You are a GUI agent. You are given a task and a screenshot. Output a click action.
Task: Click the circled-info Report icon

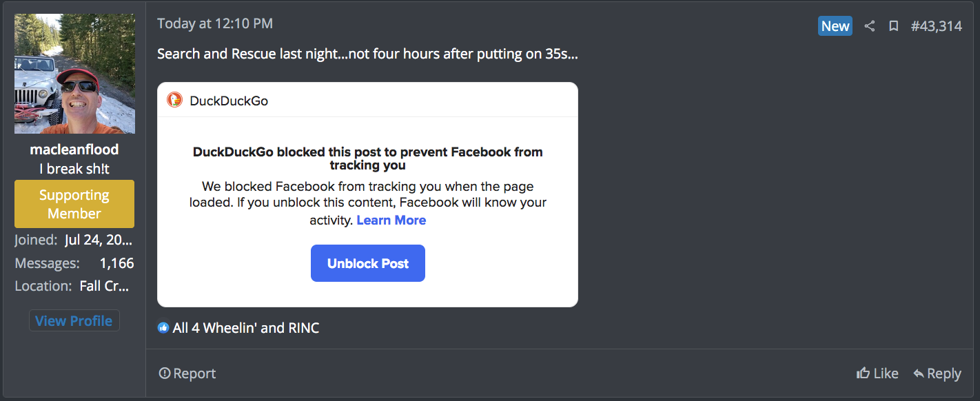pyautogui.click(x=165, y=373)
